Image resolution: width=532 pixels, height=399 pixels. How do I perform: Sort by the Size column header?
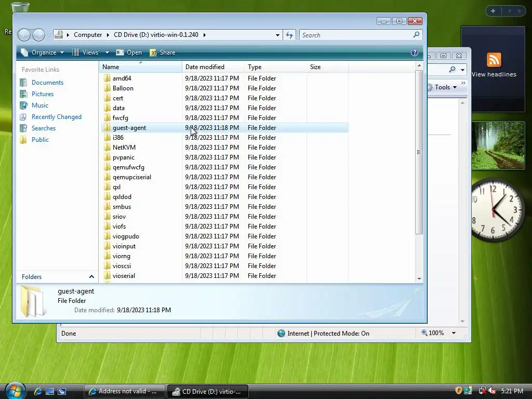327,67
